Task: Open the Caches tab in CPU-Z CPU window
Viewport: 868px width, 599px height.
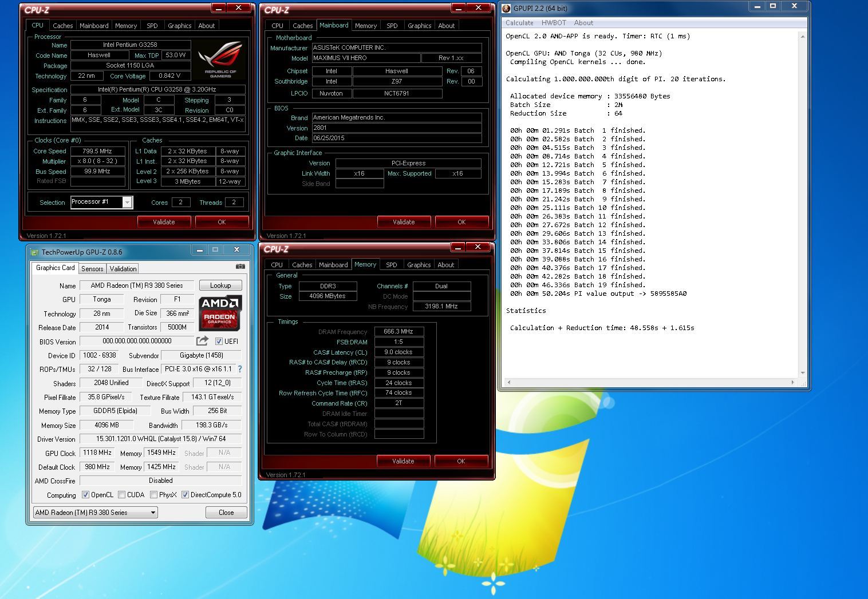Action: point(62,26)
